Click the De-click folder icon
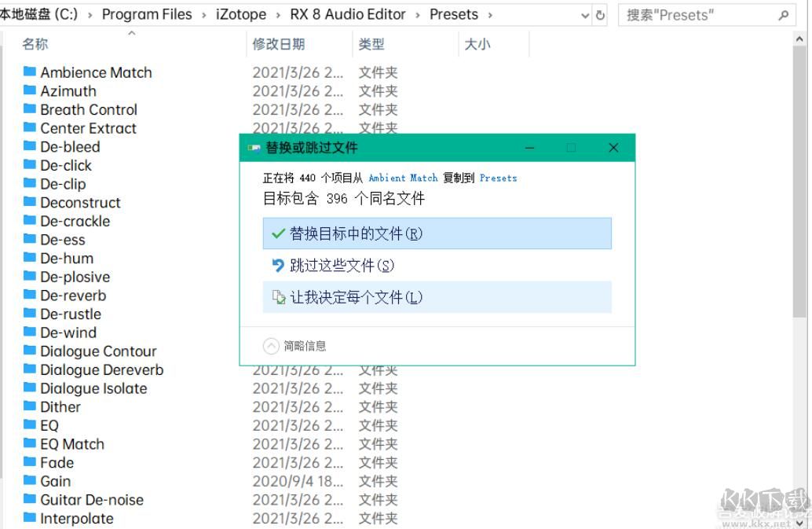This screenshot has height=529, width=812. point(29,165)
